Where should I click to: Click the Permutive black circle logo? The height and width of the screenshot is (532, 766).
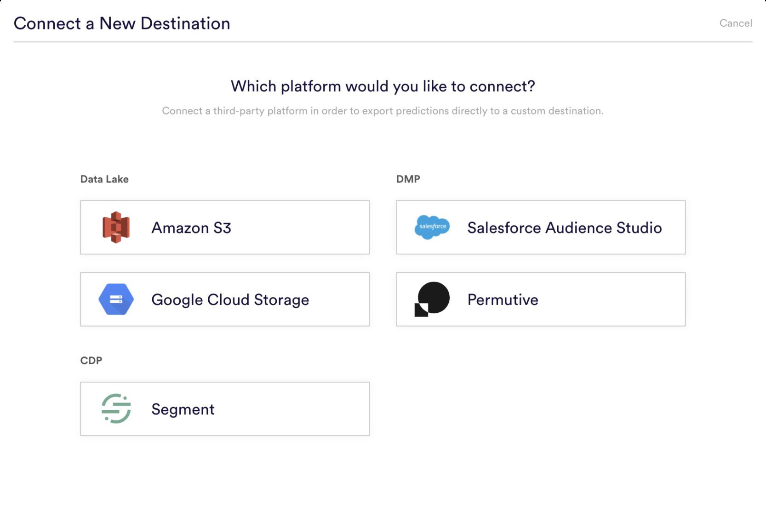pyautogui.click(x=432, y=299)
